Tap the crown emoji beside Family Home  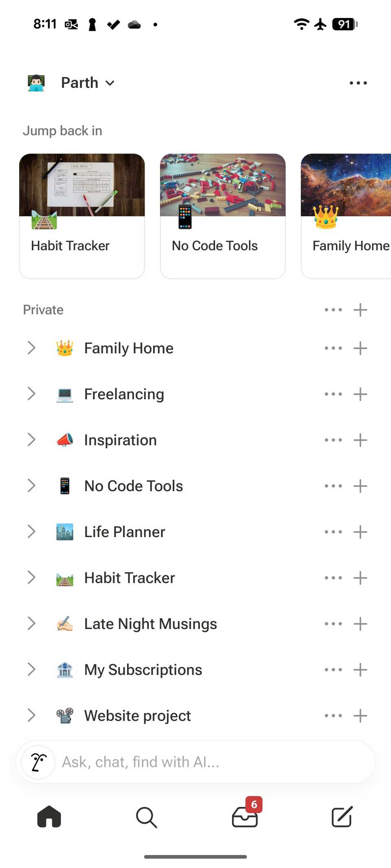tap(64, 348)
